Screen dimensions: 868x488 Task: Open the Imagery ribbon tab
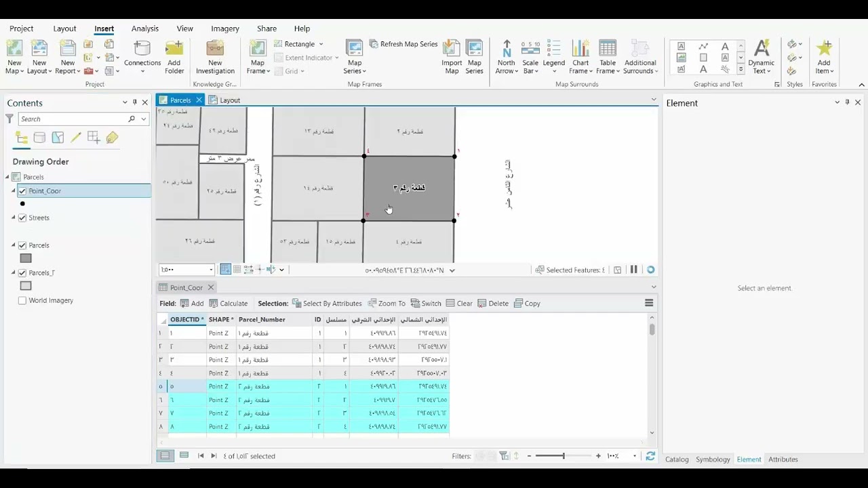click(x=224, y=28)
